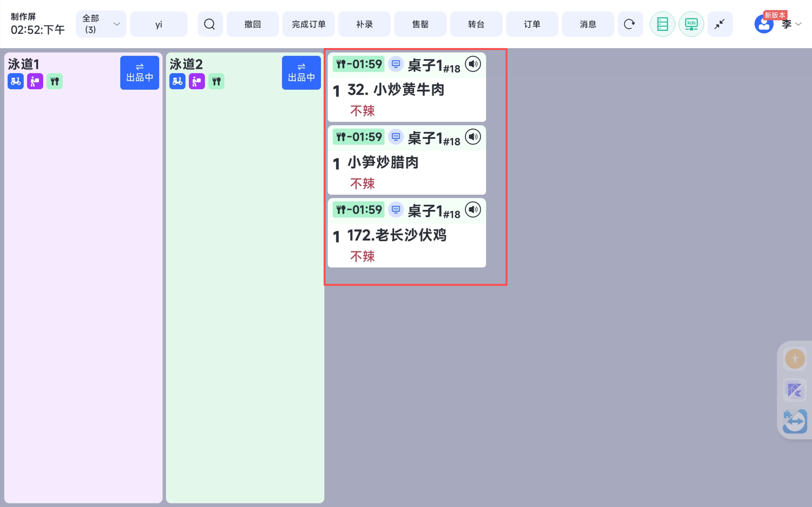Click the 完成订单 button
Image resolution: width=812 pixels, height=507 pixels.
pyautogui.click(x=308, y=24)
